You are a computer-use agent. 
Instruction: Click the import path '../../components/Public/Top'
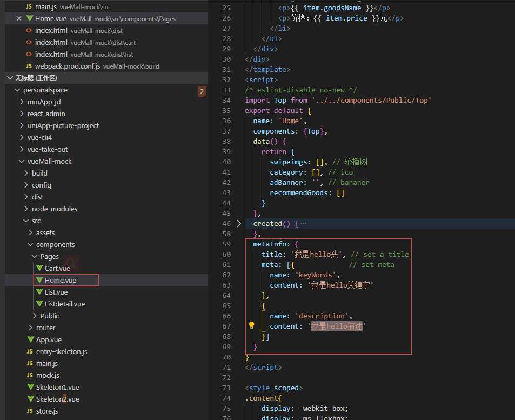(371, 100)
